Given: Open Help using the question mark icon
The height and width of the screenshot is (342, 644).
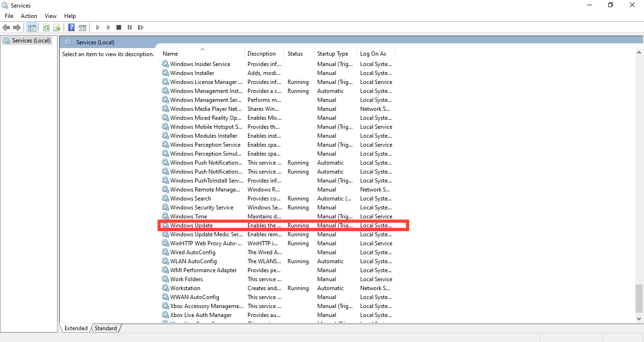Looking at the screenshot, I should [71, 27].
